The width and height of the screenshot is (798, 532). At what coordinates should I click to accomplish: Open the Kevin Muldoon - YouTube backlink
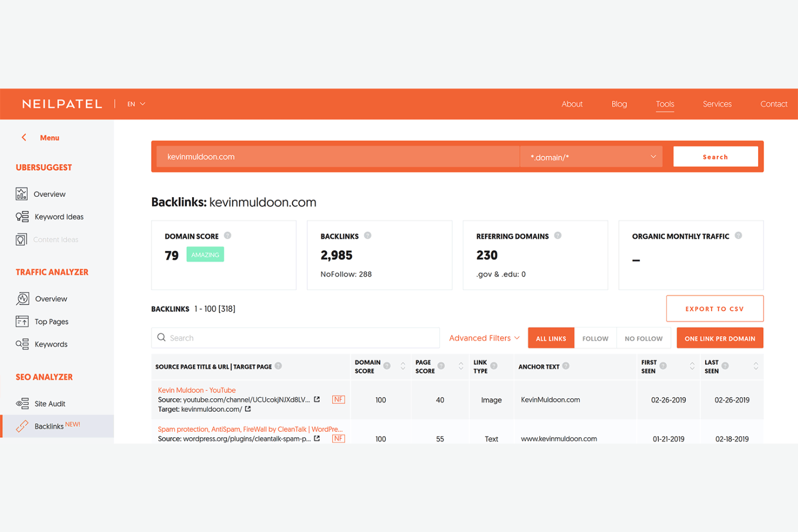[x=196, y=390]
